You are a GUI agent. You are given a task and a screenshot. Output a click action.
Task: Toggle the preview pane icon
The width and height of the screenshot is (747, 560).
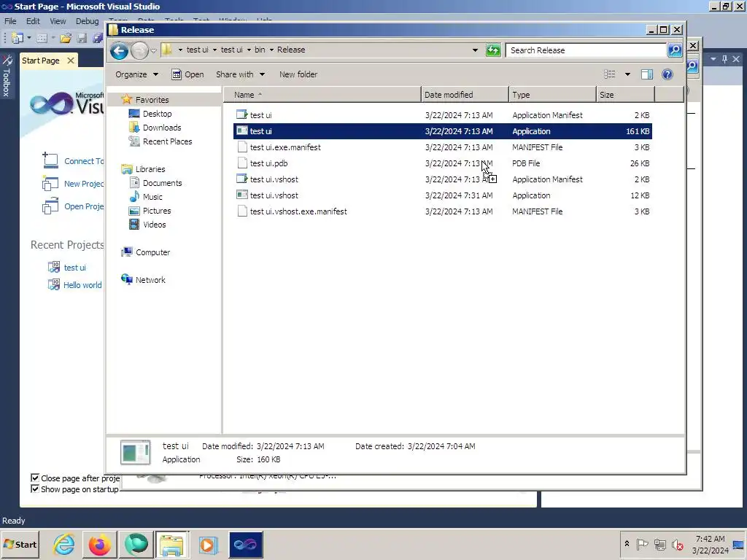point(646,74)
